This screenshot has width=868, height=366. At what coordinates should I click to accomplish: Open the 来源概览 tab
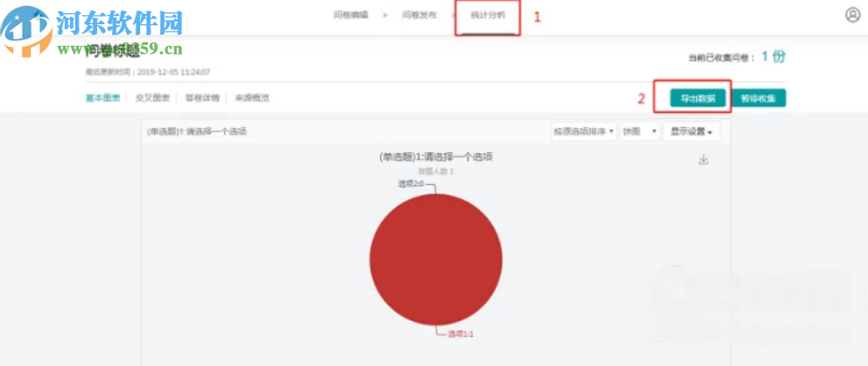pos(252,98)
